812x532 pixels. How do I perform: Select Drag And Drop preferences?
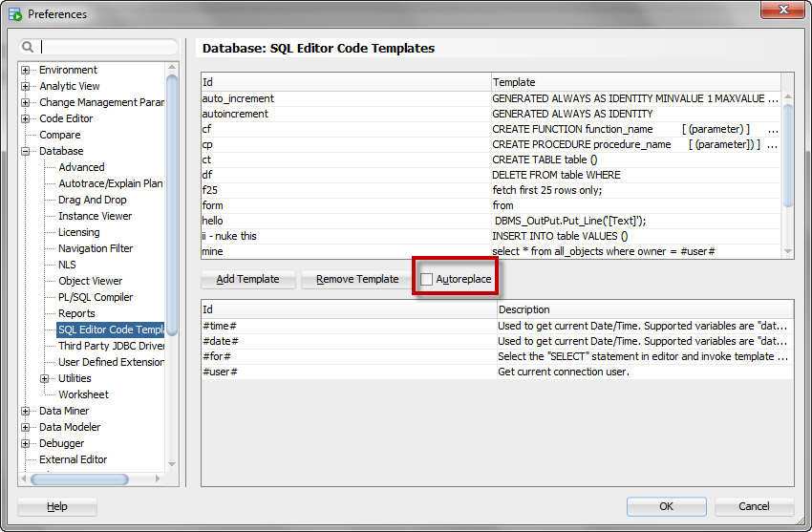[x=92, y=200]
